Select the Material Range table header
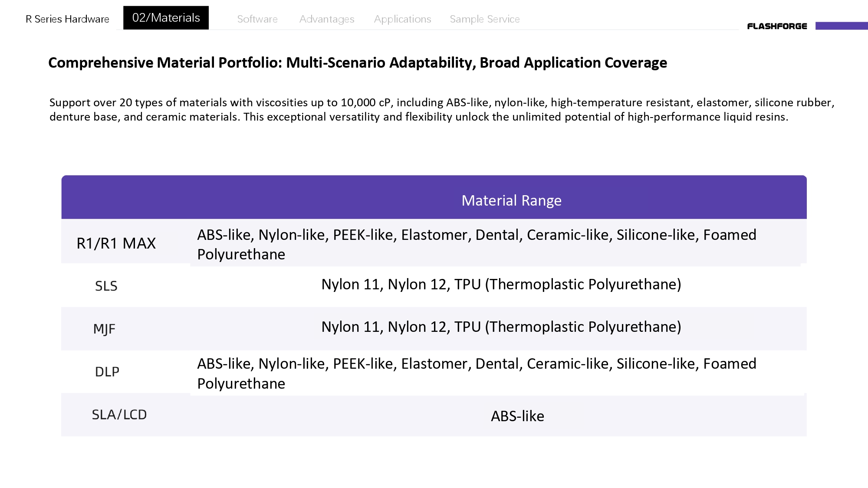This screenshot has width=868, height=488. click(x=511, y=200)
